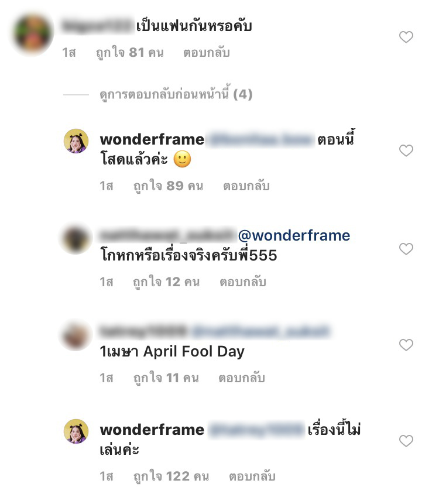Like the 'April Fool Day' comment heart
Image resolution: width=439 pixels, height=504 pixels.
click(406, 345)
